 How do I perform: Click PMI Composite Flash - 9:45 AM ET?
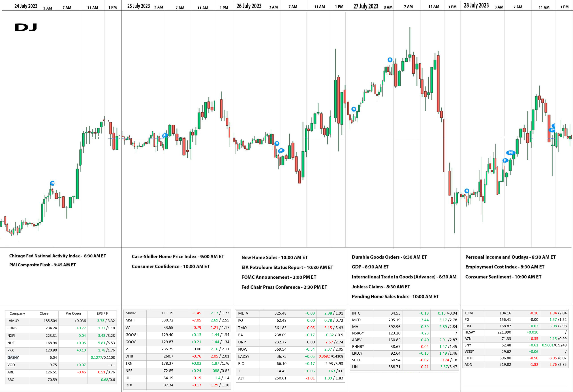click(42, 265)
